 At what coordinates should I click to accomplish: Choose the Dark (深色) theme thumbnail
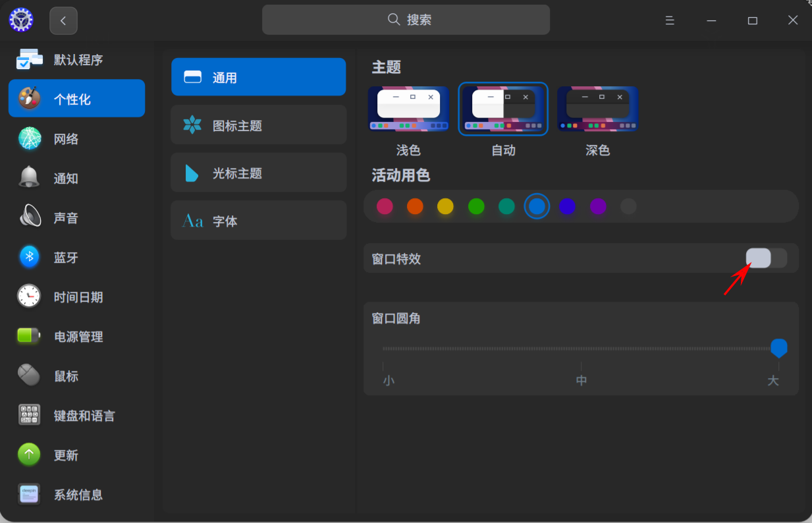(x=598, y=109)
